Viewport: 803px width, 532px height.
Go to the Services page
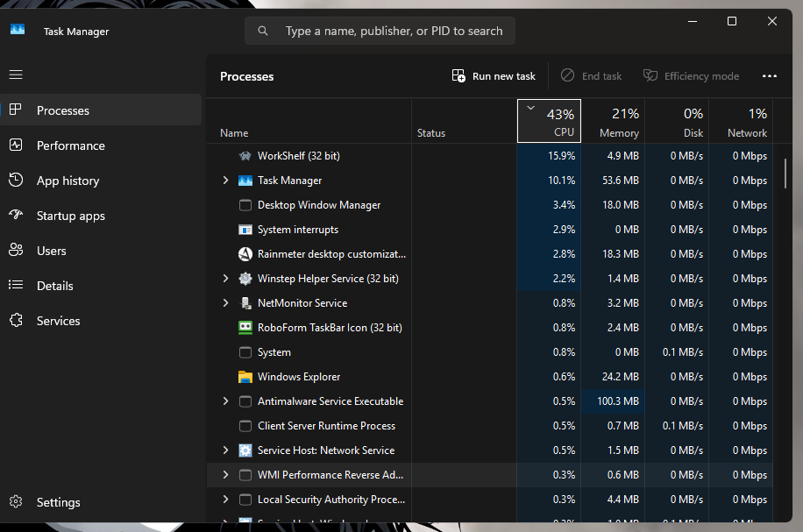(58, 321)
